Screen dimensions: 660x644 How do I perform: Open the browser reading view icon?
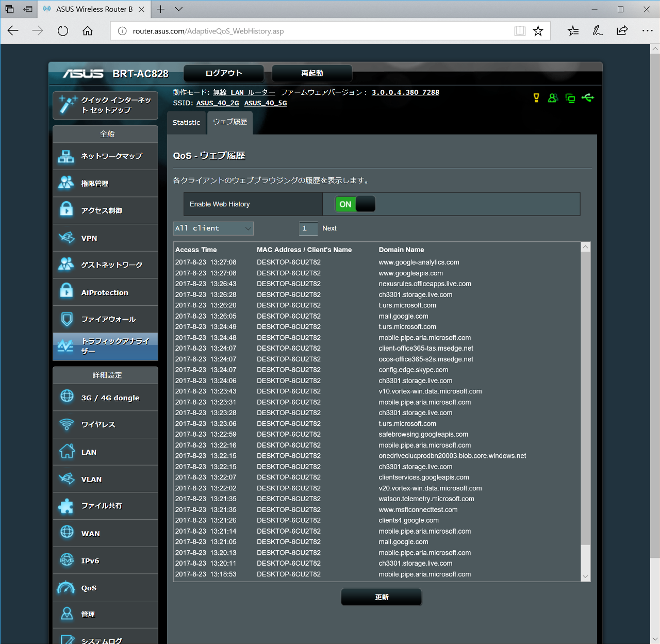coord(520,31)
